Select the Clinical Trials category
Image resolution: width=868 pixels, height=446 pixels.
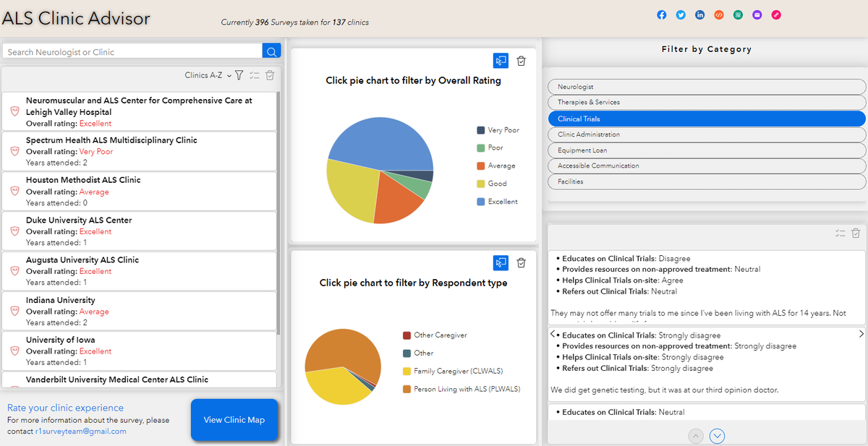[x=707, y=119]
